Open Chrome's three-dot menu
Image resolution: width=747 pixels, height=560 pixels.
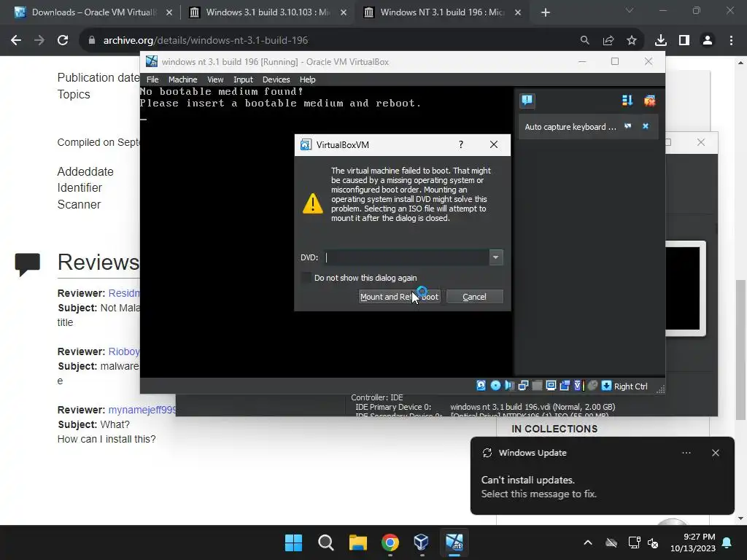pyautogui.click(x=731, y=41)
